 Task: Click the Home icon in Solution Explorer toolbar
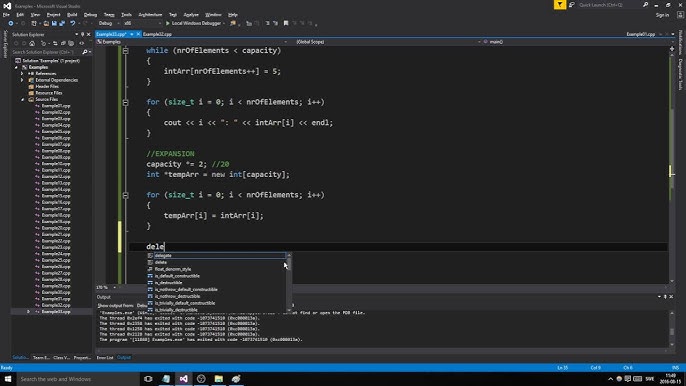pyautogui.click(x=32, y=43)
